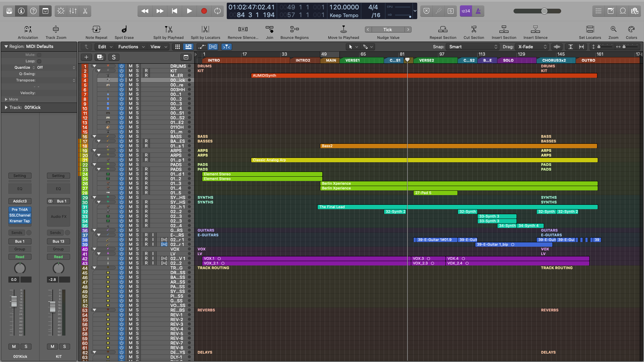Click the Repeat Section icon
The image size is (644, 362).
443,29
